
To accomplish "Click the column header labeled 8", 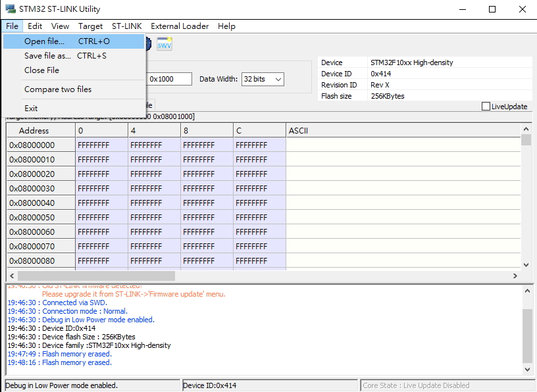I will pyautogui.click(x=207, y=130).
